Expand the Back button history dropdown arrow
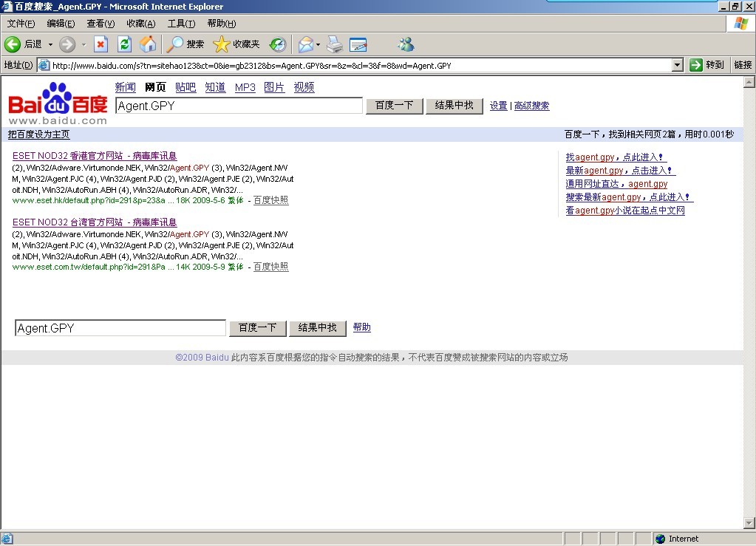Screen dimensions: 756x546 50,44
